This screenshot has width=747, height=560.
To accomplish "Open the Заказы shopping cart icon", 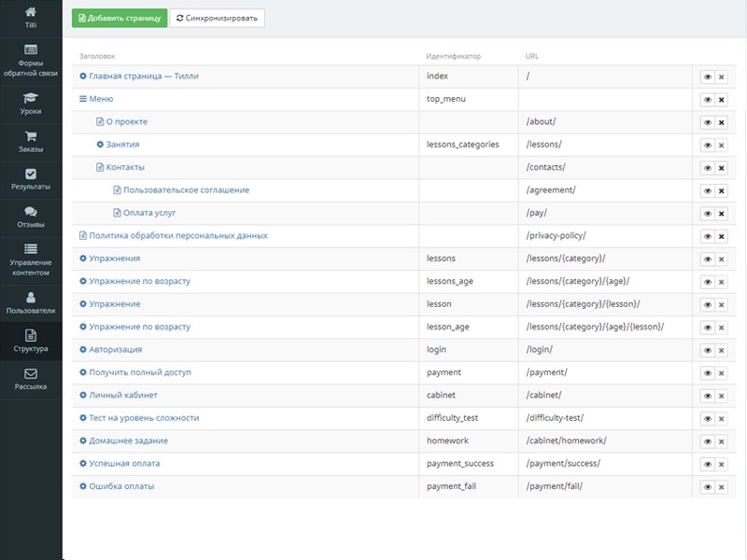I will pyautogui.click(x=31, y=136).
